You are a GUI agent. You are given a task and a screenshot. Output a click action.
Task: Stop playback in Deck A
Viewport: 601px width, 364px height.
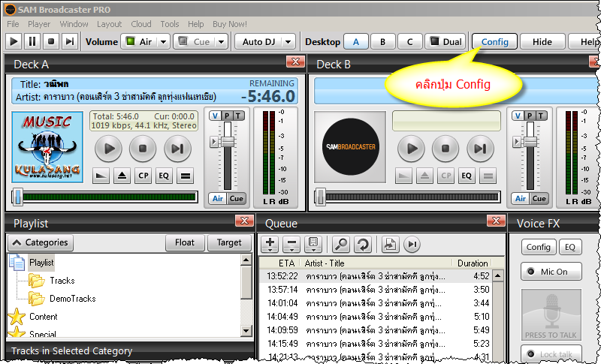pos(143,149)
